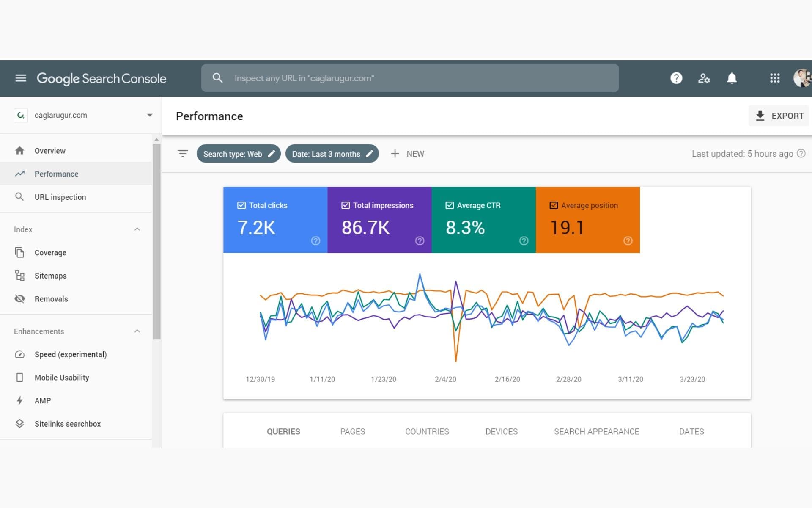Open the property selector dropdown

coord(149,115)
